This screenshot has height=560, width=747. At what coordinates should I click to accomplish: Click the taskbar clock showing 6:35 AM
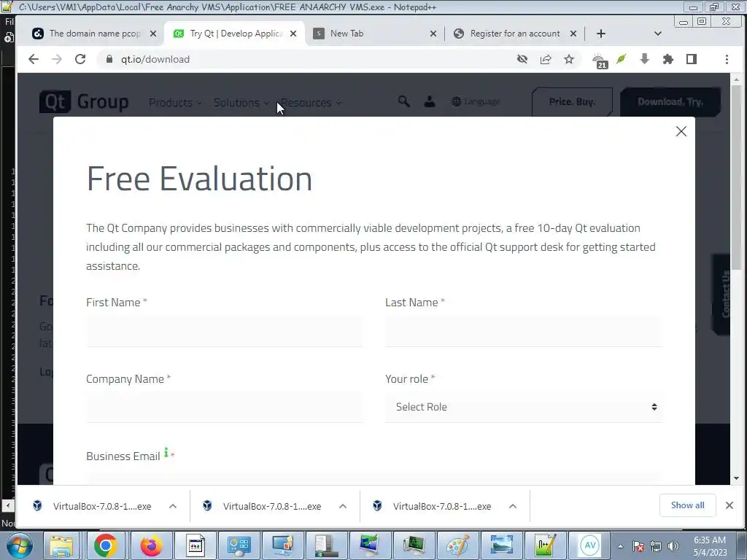point(710,546)
